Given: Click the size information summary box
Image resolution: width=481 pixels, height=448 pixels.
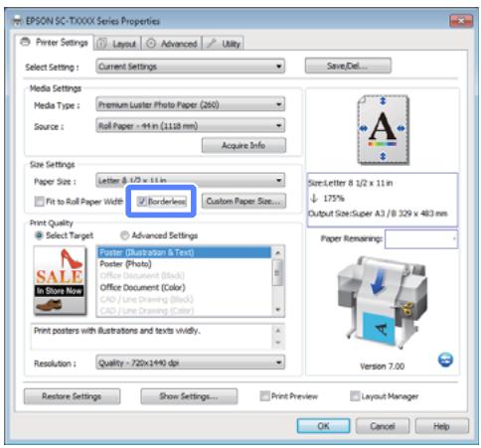Looking at the screenshot, I should (383, 200).
